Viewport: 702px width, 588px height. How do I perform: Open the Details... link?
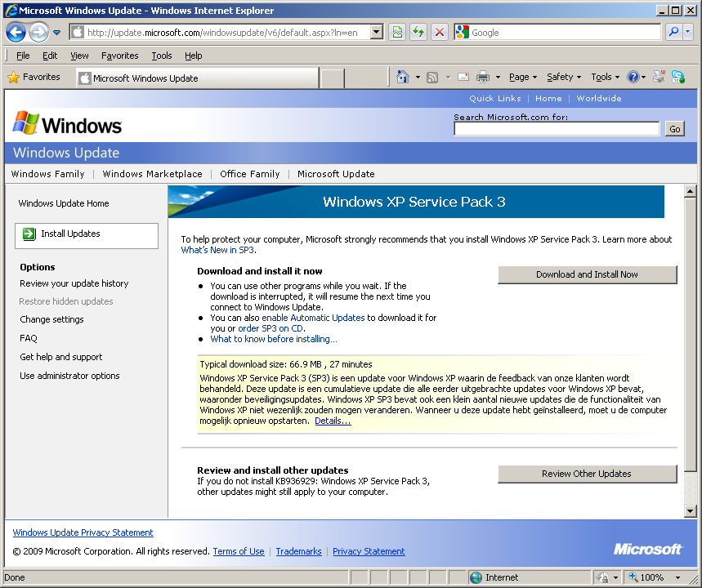[333, 421]
